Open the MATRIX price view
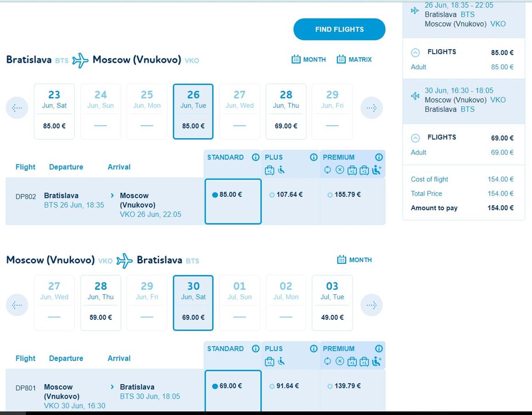This screenshot has width=532, height=415. click(x=354, y=59)
